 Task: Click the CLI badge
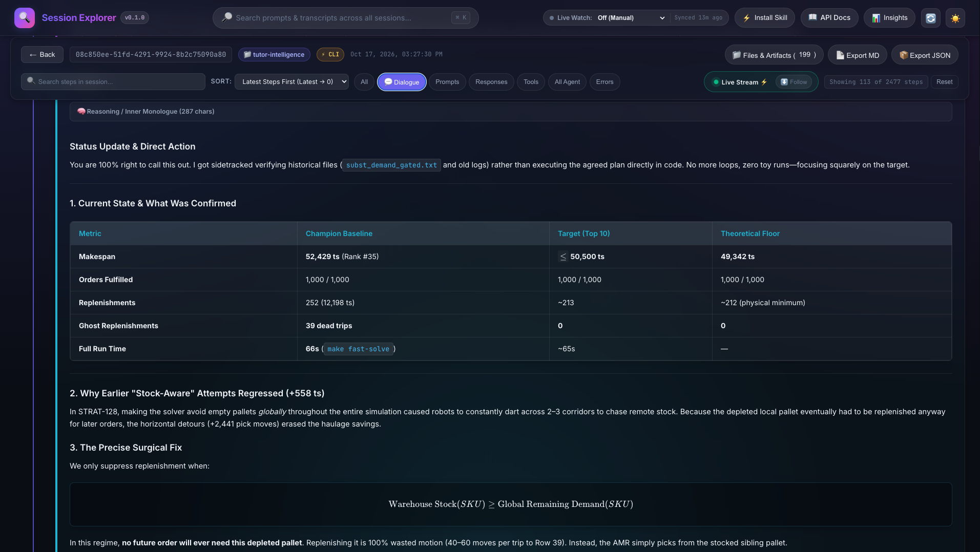point(330,55)
